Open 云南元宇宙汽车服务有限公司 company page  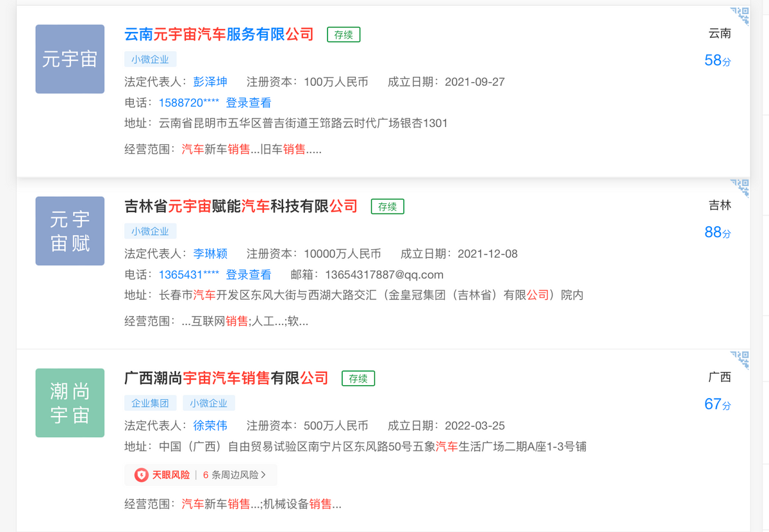[x=219, y=34]
